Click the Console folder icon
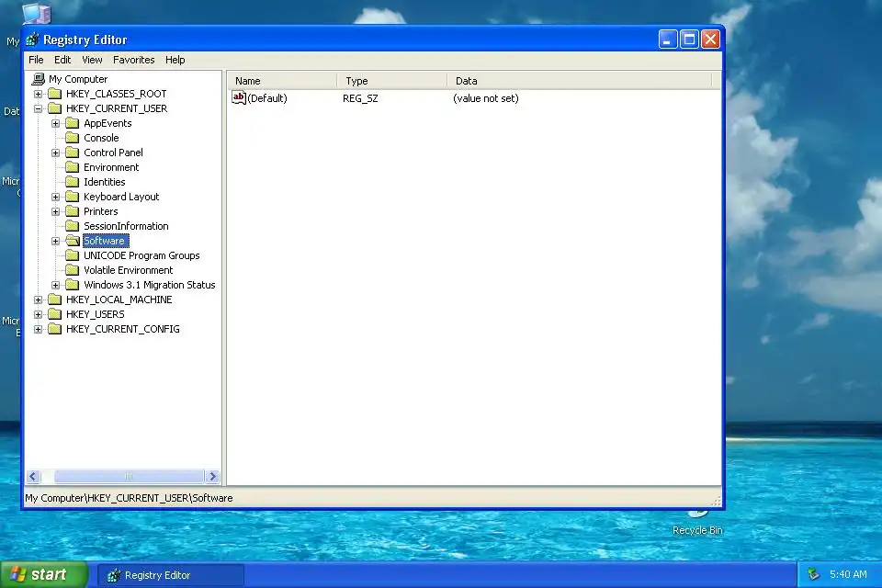 pos(72,137)
